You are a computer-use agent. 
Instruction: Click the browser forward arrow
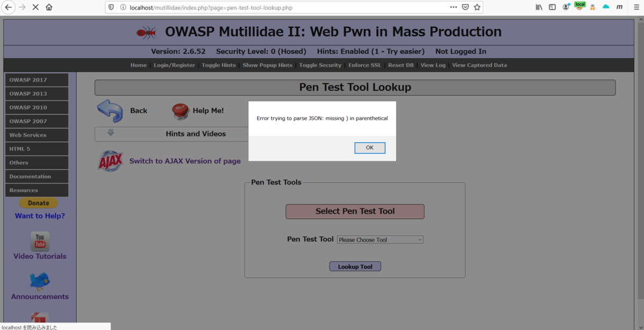point(22,8)
